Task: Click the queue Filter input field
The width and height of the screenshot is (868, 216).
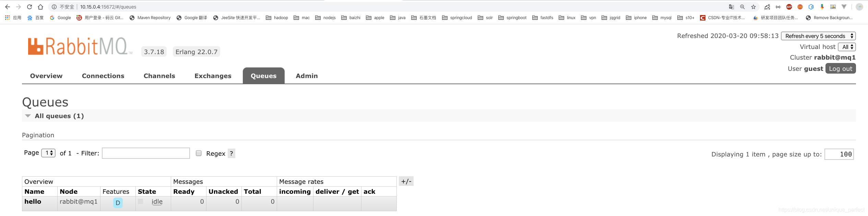Action: point(146,153)
